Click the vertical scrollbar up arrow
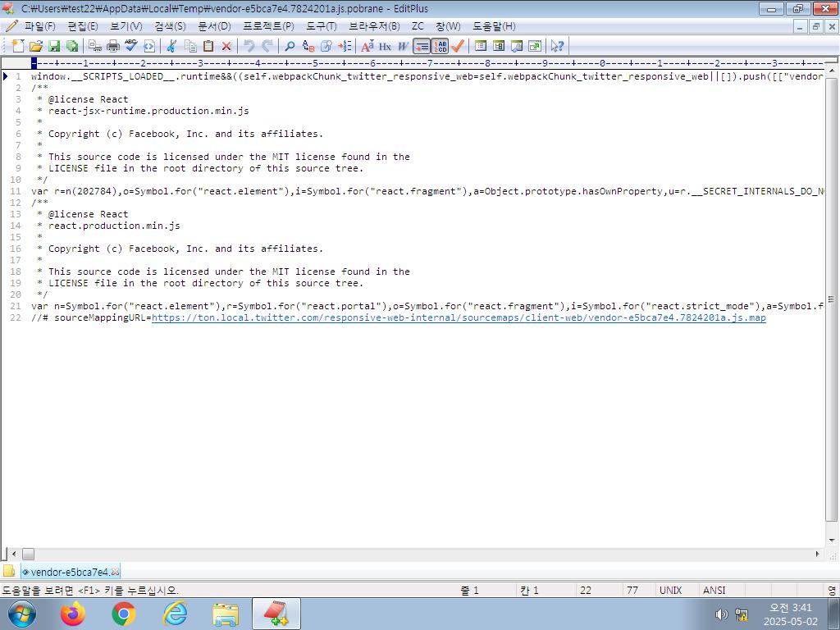 (x=832, y=71)
